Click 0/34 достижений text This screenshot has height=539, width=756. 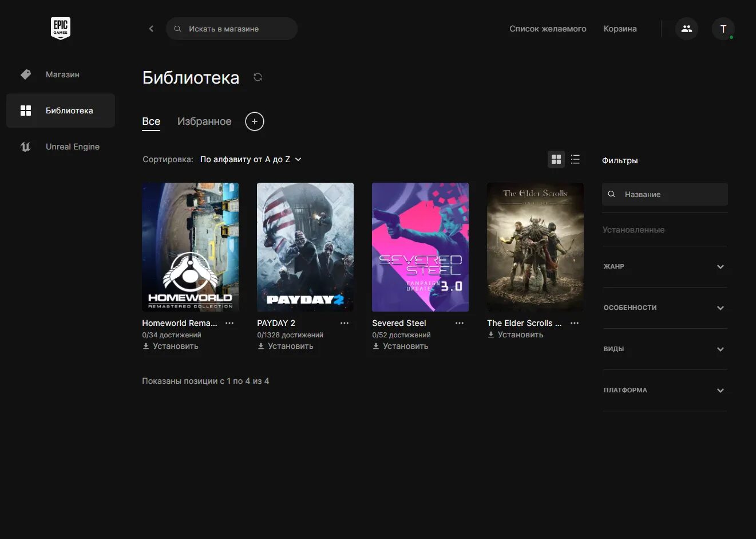pos(172,335)
